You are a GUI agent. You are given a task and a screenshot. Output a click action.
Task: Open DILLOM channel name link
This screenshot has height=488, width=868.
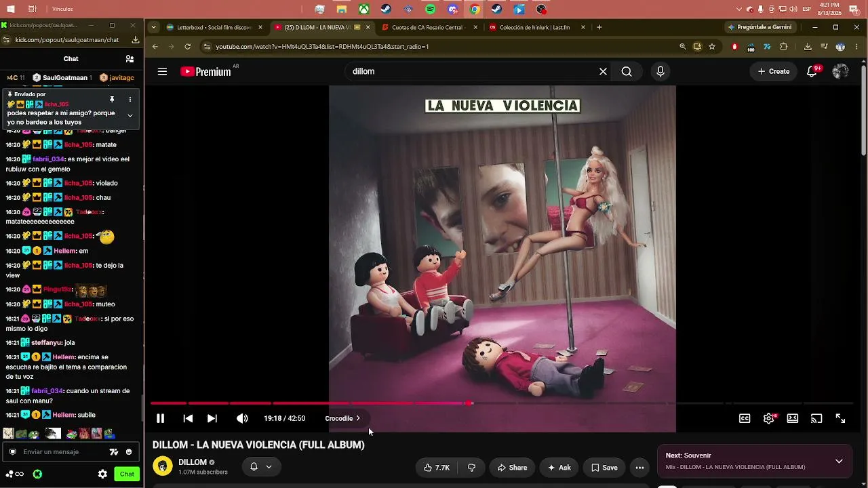click(x=193, y=462)
